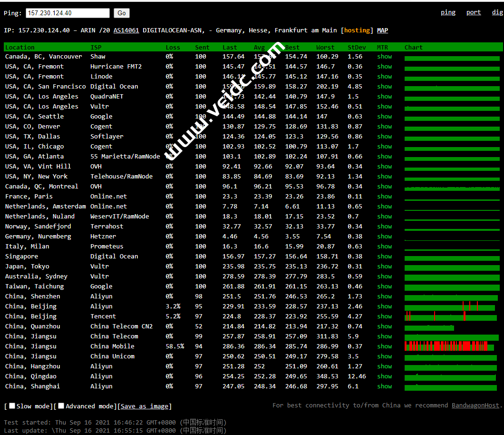Click the Jiangsu China Mobile loss chart
The height and width of the screenshot is (435, 504).
pyautogui.click(x=449, y=346)
